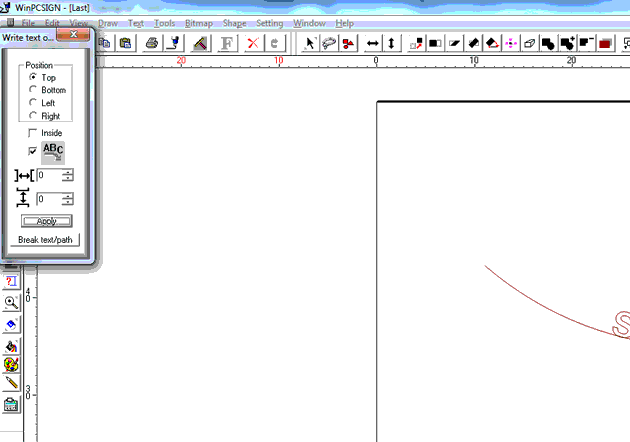630x442 pixels.
Task: Select Top position radio button
Action: pos(35,77)
